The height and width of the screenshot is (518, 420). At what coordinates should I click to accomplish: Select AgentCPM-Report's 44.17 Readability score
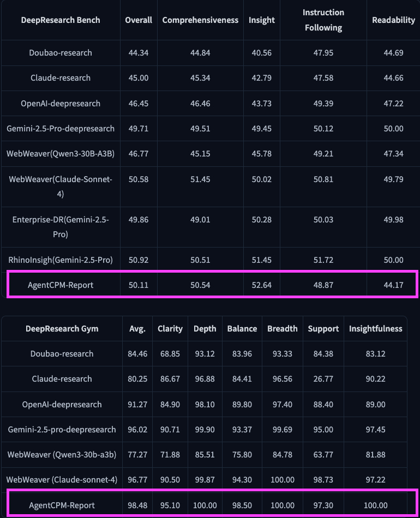(x=393, y=285)
